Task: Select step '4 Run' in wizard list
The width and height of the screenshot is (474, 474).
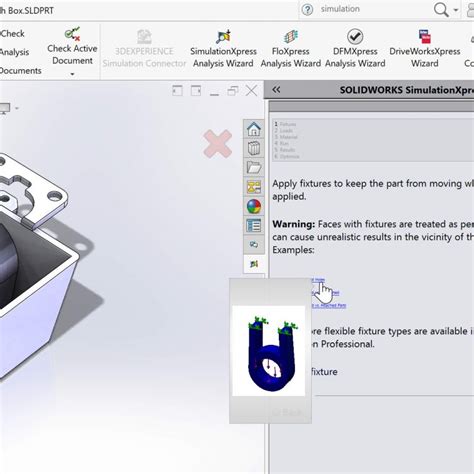Action: coord(281,143)
